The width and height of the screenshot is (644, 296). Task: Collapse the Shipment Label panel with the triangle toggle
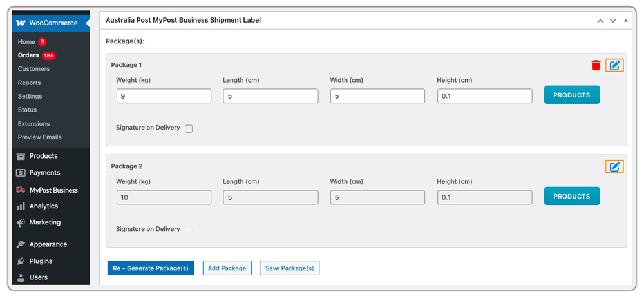[625, 20]
